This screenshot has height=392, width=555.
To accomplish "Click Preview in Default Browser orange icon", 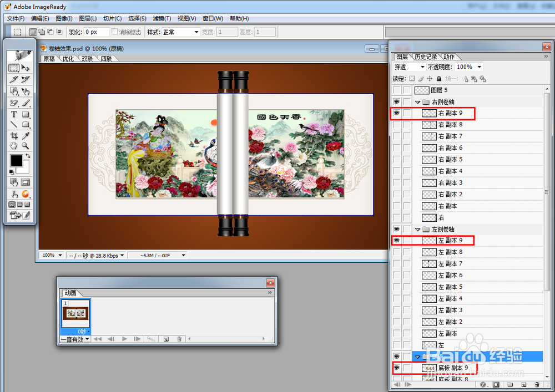I will tap(26, 194).
